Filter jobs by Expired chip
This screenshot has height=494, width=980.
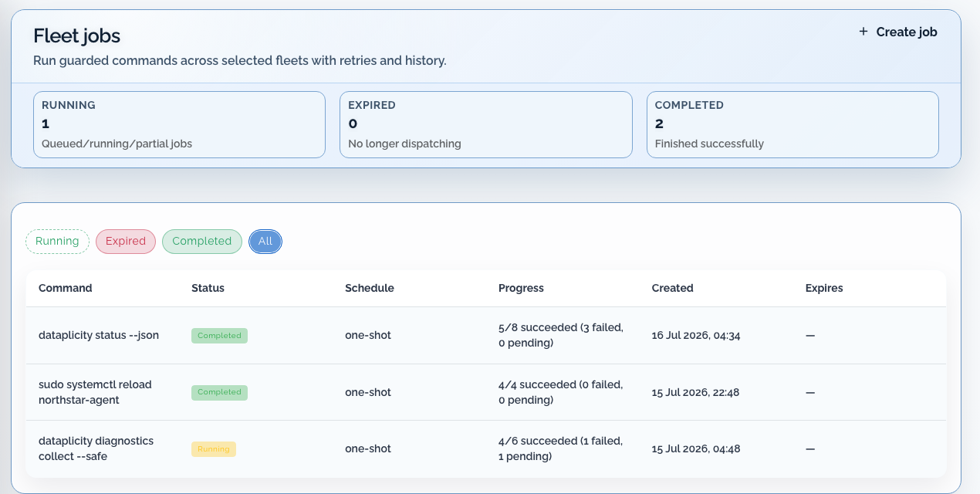pos(126,242)
